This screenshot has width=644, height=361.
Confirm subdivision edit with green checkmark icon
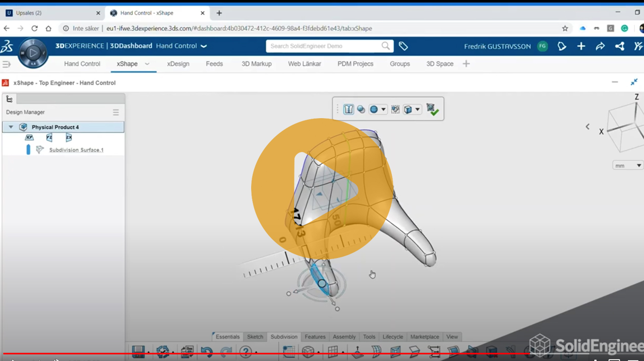(x=432, y=110)
